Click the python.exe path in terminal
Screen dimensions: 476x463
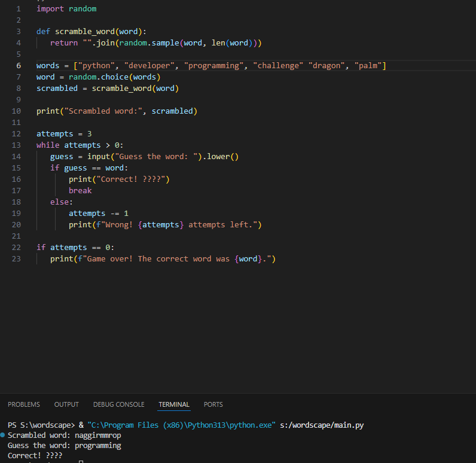point(181,425)
